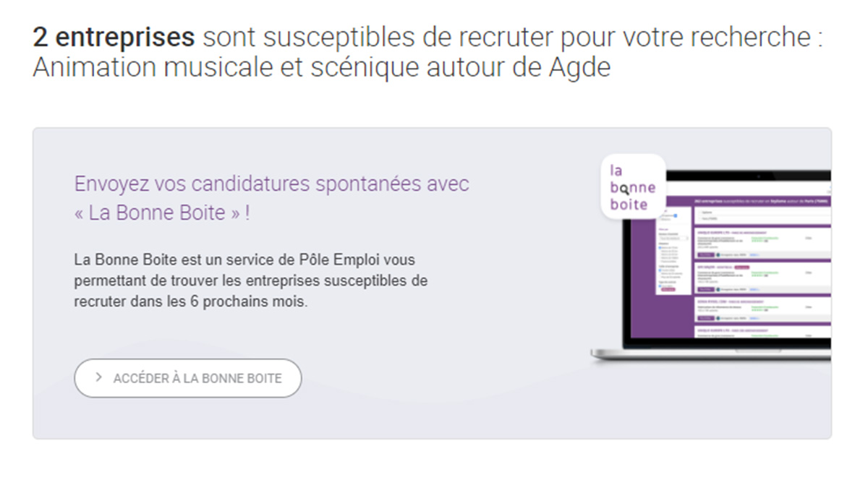Click the laptop base below the preview screen
The image size is (868, 480).
pyautogui.click(x=711, y=354)
